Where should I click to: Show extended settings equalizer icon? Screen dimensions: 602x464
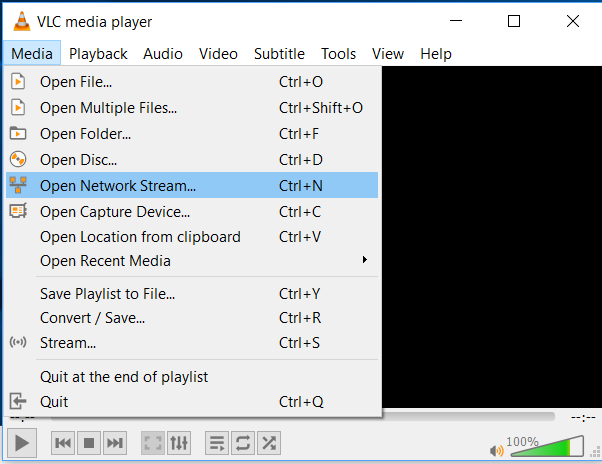point(179,442)
